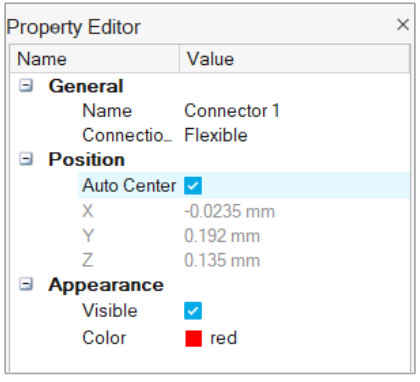This screenshot has width=420, height=382.
Task: Select the Z value 0.135 mm
Action: [222, 260]
